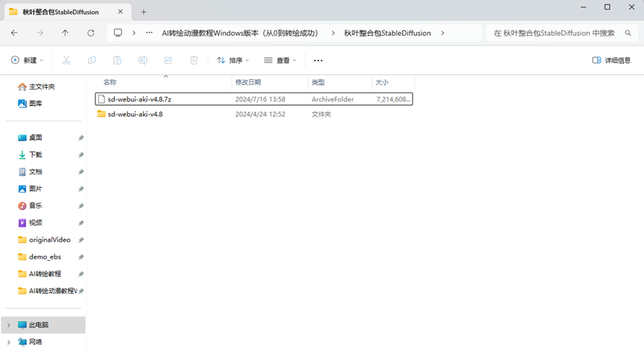644x357 pixels.
Task: Click the size value 7,214,608...
Action: click(x=393, y=99)
